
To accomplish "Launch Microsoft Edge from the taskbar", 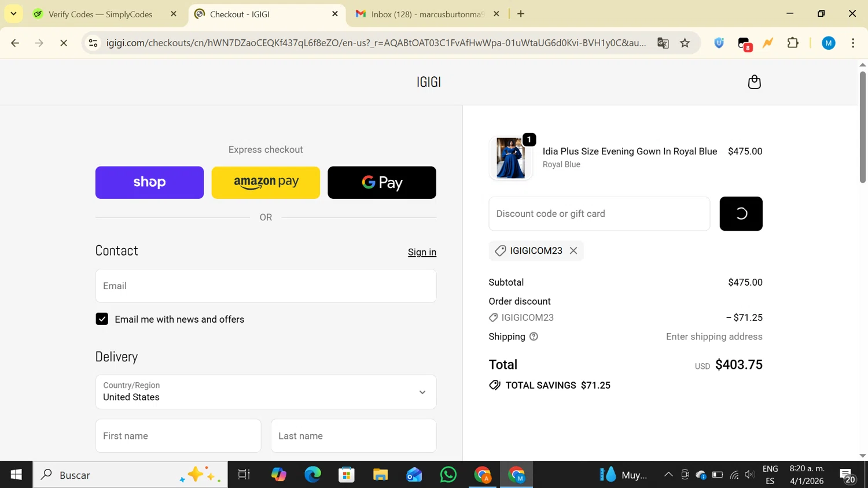I will click(312, 475).
